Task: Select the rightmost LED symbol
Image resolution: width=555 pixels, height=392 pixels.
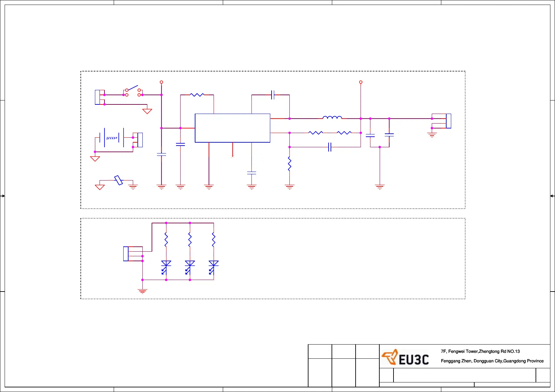Action: click(214, 267)
